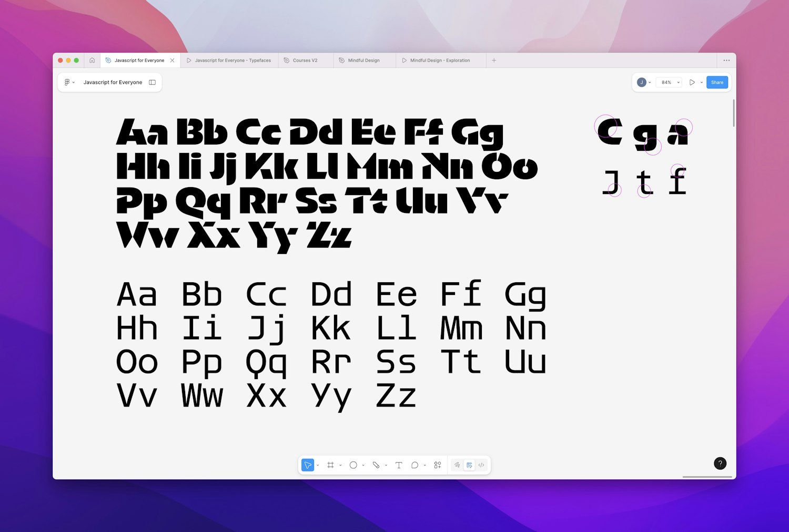This screenshot has height=532, width=789.
Task: Select the Move tool
Action: [x=308, y=465]
